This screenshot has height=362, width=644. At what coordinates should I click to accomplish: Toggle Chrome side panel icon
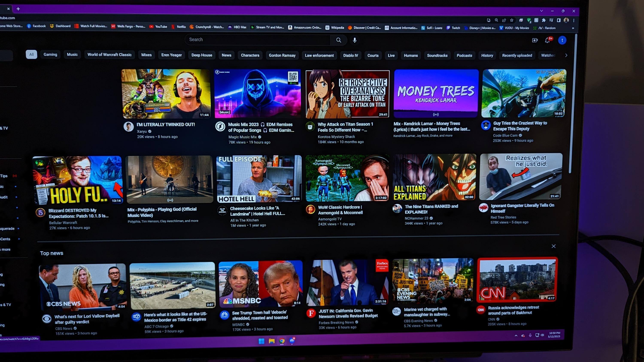(559, 20)
